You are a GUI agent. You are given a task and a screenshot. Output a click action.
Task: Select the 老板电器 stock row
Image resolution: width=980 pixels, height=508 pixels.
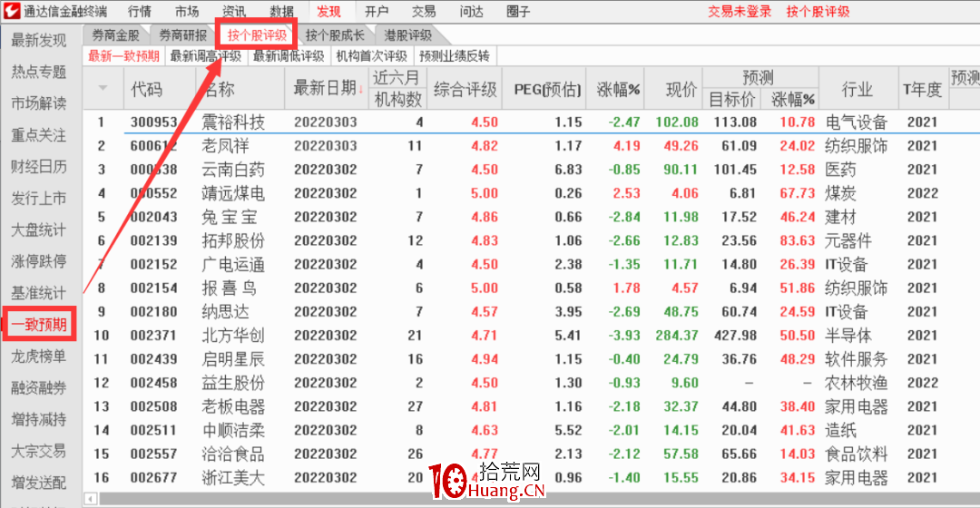531,406
